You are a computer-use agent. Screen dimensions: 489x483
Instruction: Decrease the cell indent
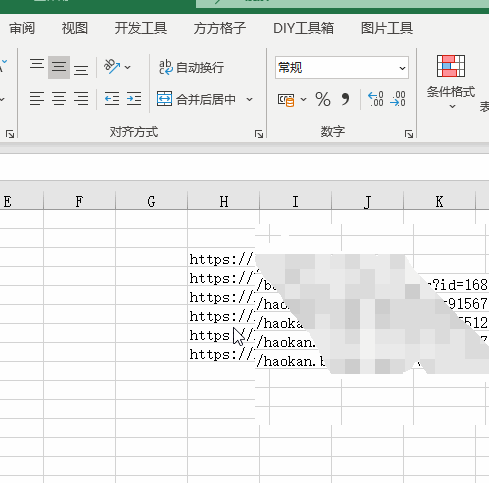pyautogui.click(x=112, y=99)
